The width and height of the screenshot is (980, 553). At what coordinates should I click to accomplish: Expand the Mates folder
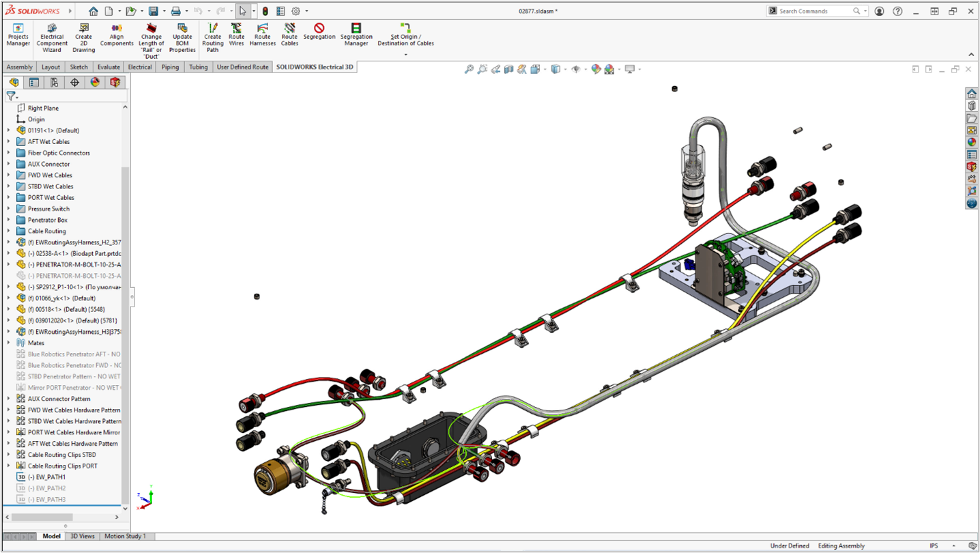tap(7, 342)
